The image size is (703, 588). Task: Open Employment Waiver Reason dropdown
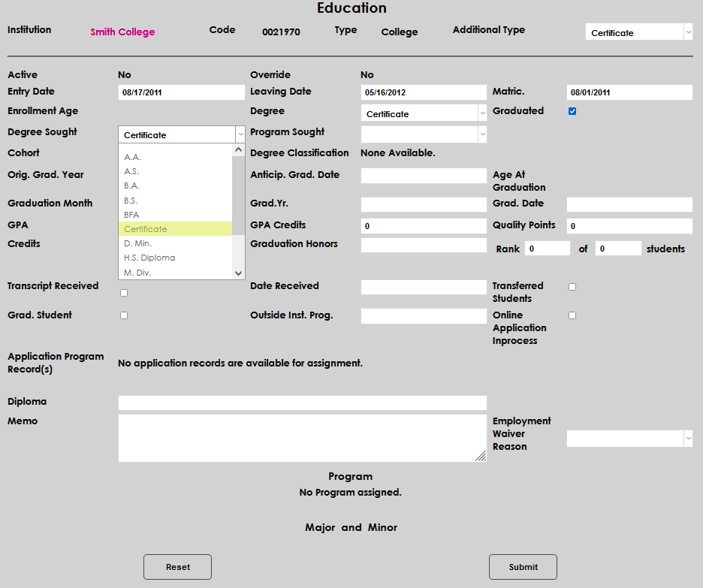[x=629, y=439]
